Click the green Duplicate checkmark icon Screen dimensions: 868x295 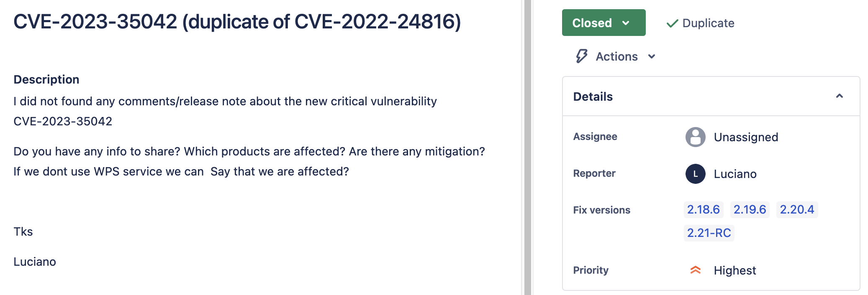click(x=672, y=23)
